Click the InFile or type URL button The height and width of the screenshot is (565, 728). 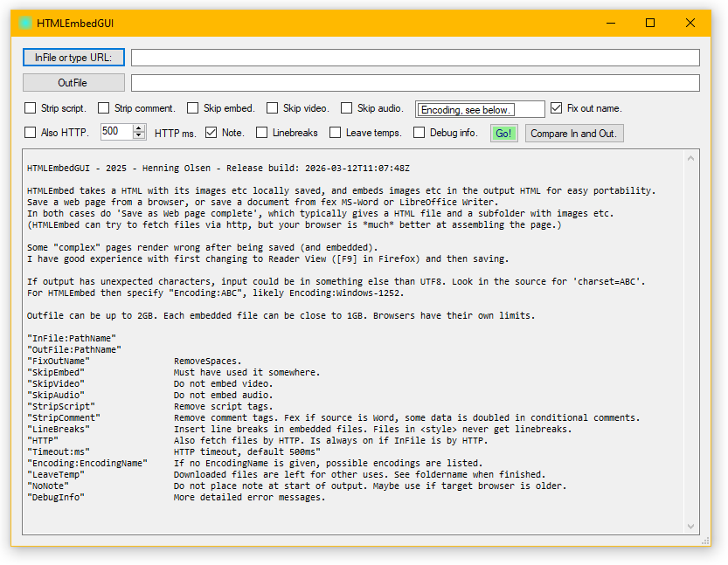pos(73,58)
